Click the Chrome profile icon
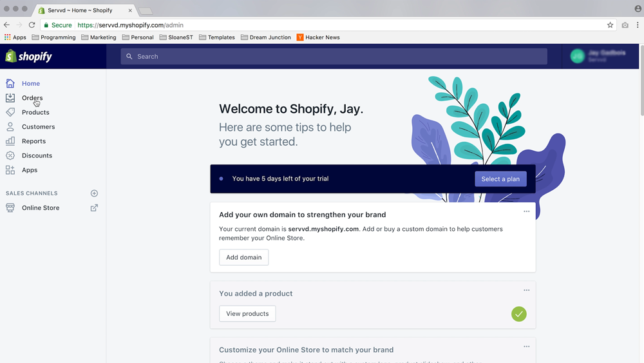This screenshot has width=644, height=363. 638,8
